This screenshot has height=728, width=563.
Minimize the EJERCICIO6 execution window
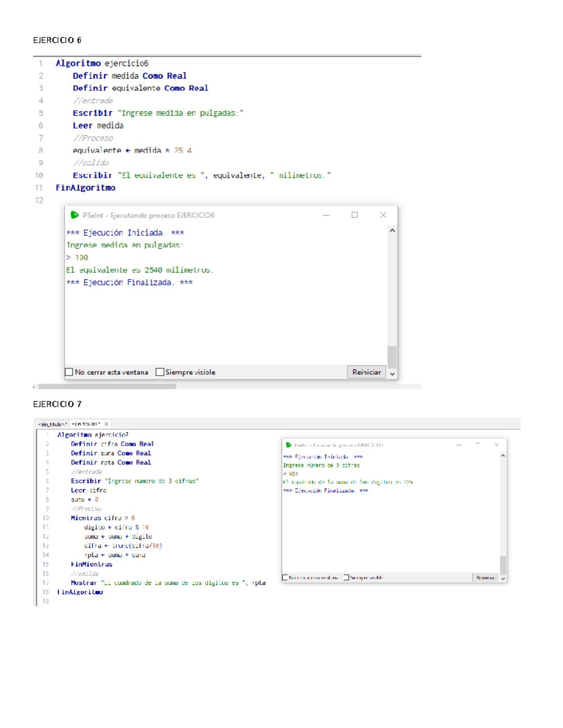click(x=327, y=215)
